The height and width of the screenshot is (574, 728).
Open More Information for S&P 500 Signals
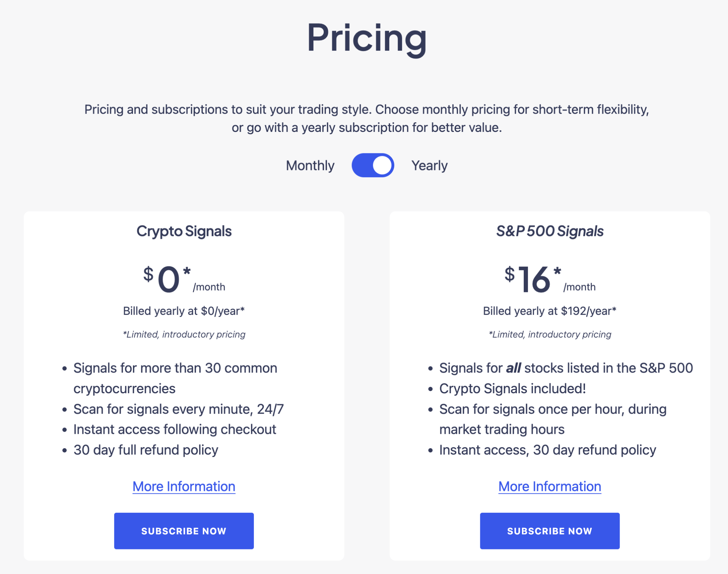(x=549, y=486)
